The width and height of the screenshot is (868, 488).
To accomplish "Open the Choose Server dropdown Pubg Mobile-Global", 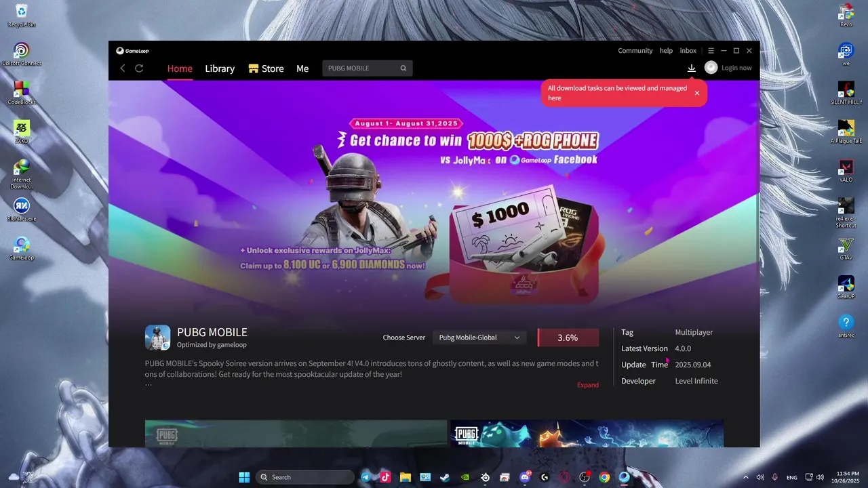I will point(479,338).
